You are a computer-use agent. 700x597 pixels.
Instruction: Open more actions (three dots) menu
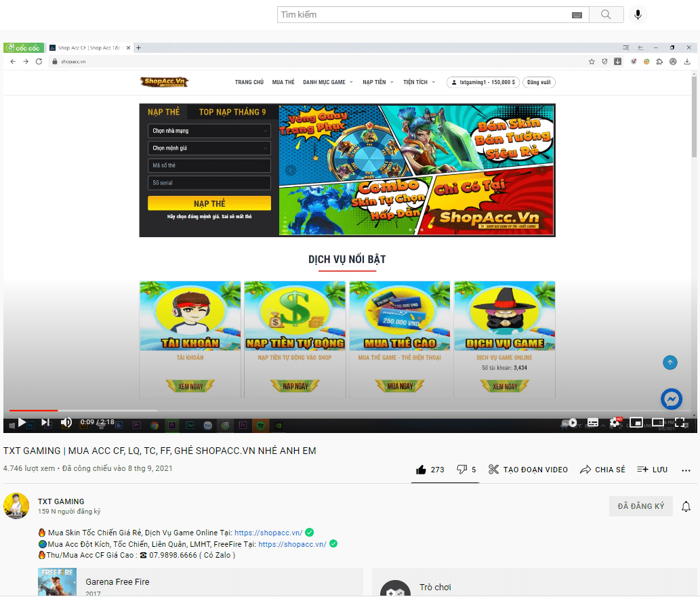686,470
